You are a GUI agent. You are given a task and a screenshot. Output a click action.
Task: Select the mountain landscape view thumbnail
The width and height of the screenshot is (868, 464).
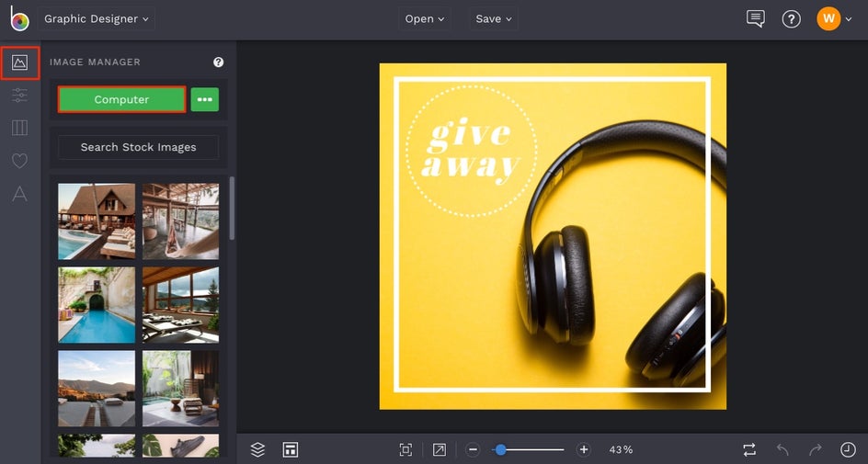[x=97, y=389]
